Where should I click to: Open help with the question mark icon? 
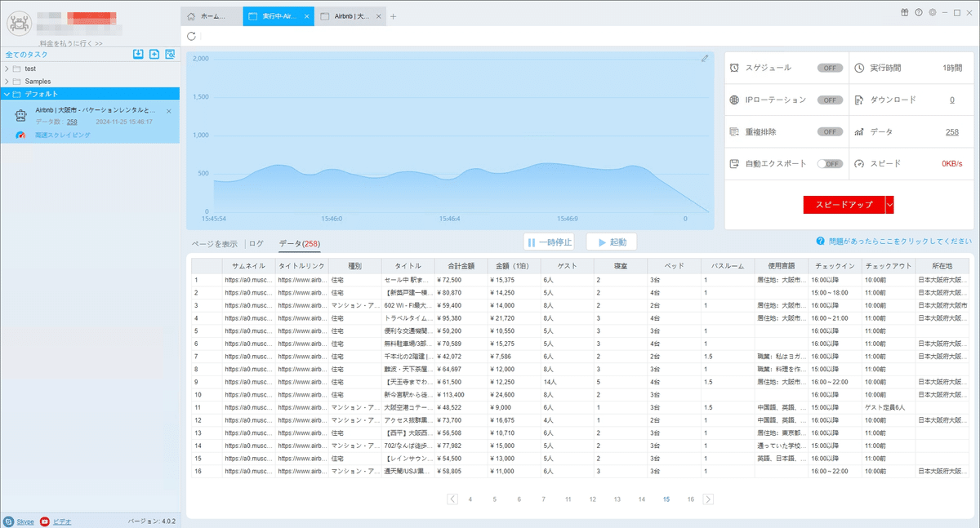pyautogui.click(x=919, y=12)
